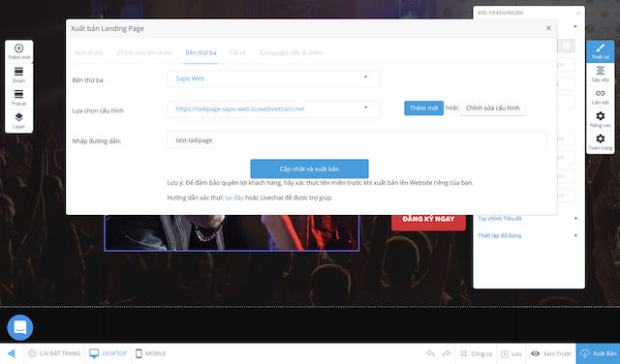Viewport: 620px width, 364px height.
Task: Open the configuration URL dropdown
Action: click(273, 109)
